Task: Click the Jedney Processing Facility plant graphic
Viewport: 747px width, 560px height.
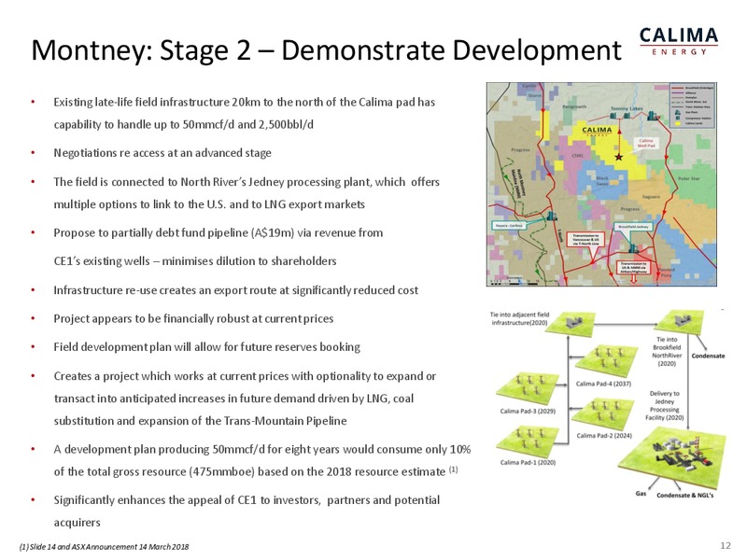Action: click(672, 456)
